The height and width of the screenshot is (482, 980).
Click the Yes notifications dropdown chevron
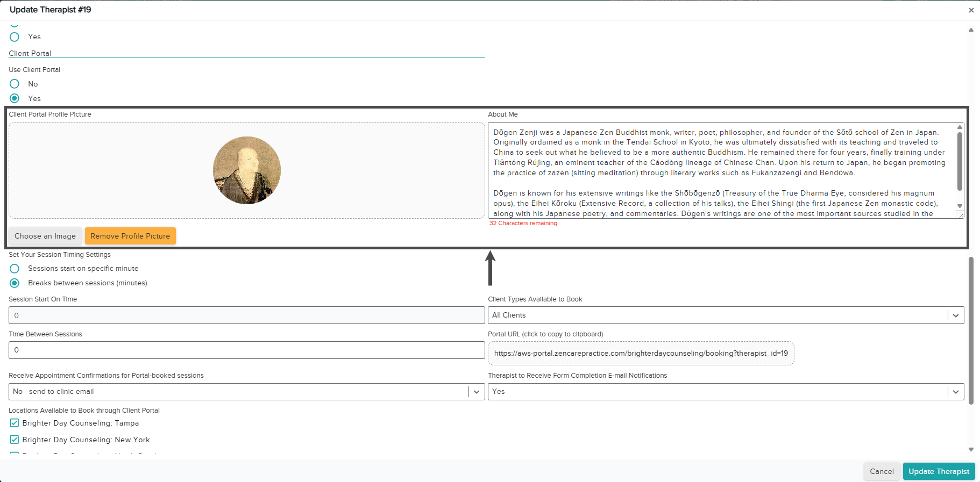tap(956, 392)
